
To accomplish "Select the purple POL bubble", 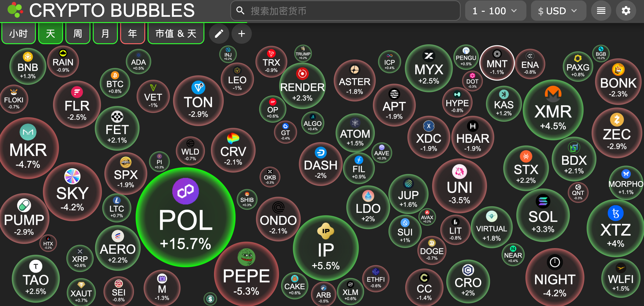I will tap(186, 217).
